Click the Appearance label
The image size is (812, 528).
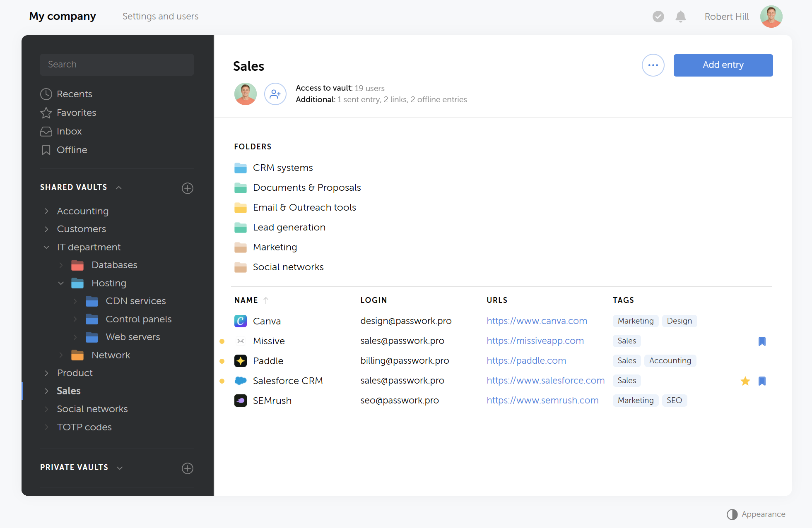pos(764,514)
